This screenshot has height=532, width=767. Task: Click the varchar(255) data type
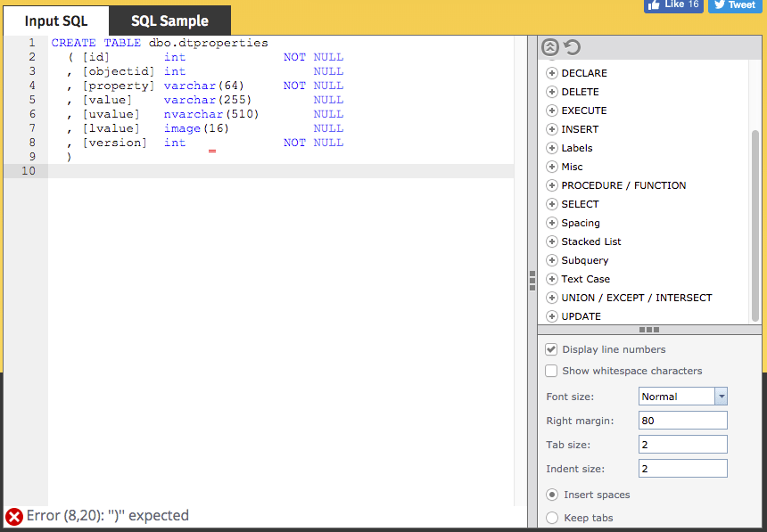pos(208,100)
